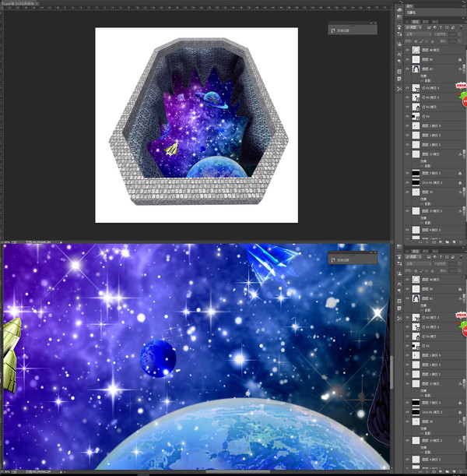This screenshot has width=467, height=476.
Task: Click the 历史记录 History panel button in the upper canvas
Action: click(353, 30)
